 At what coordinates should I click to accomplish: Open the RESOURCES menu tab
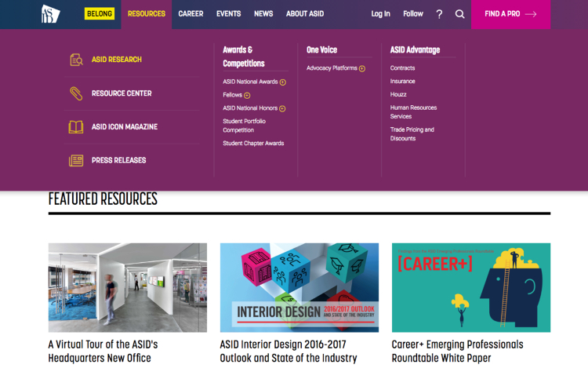(x=147, y=14)
